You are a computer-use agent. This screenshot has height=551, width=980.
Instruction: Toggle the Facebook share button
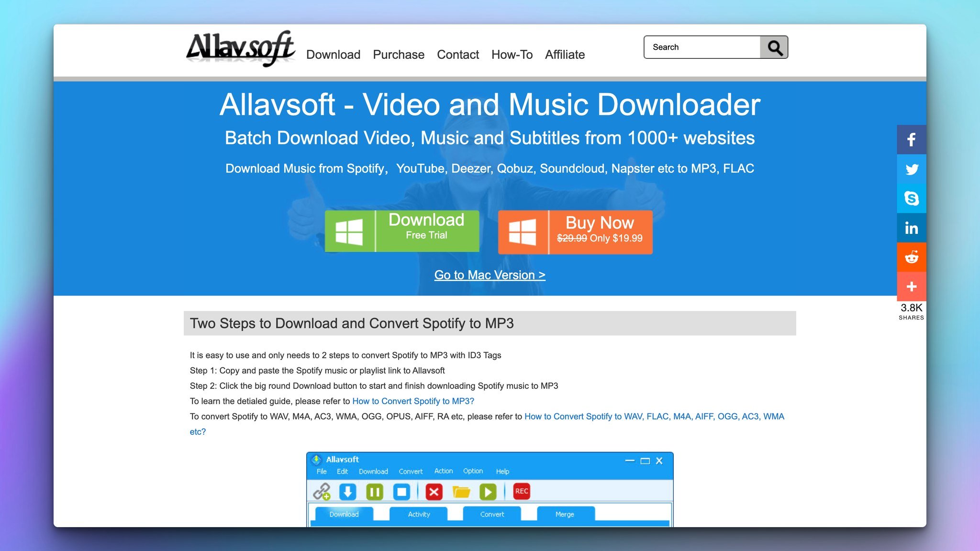pyautogui.click(x=911, y=139)
